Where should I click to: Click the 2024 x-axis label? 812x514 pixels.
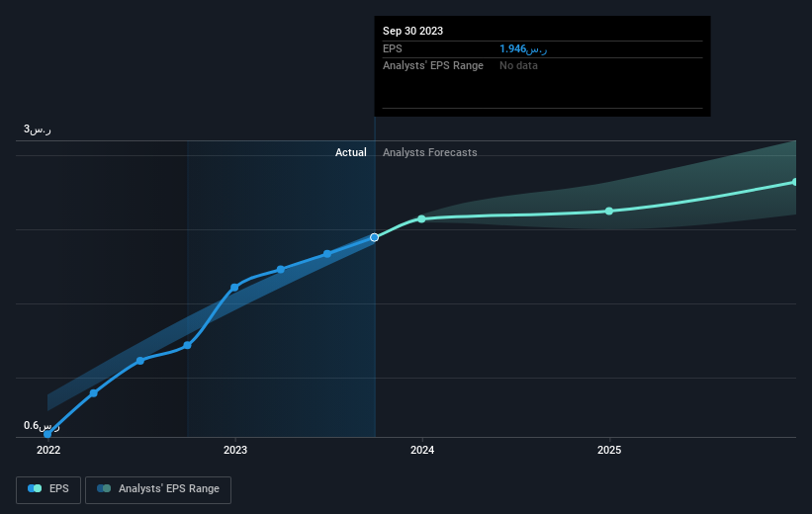422,450
